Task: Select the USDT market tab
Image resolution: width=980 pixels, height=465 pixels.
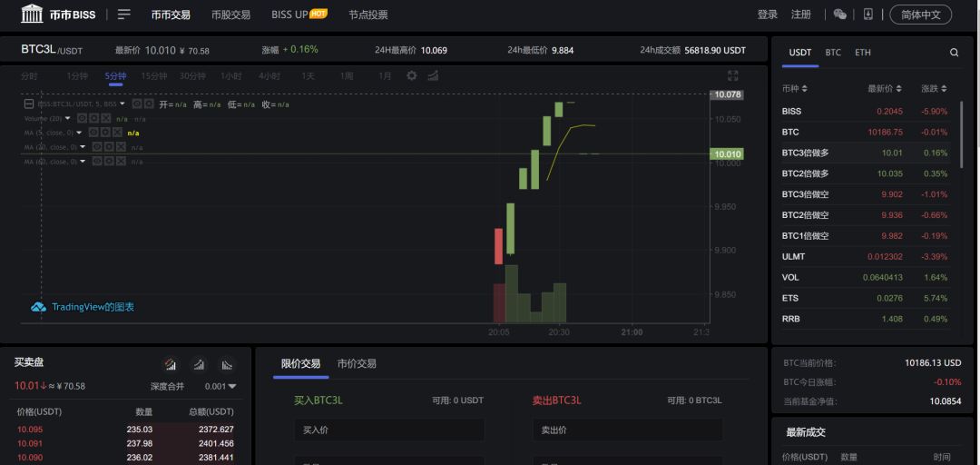Action: click(x=800, y=53)
